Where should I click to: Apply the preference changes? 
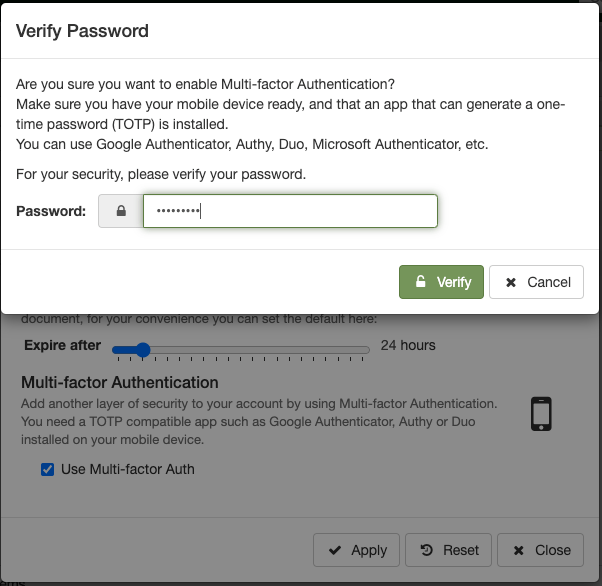pyautogui.click(x=357, y=550)
